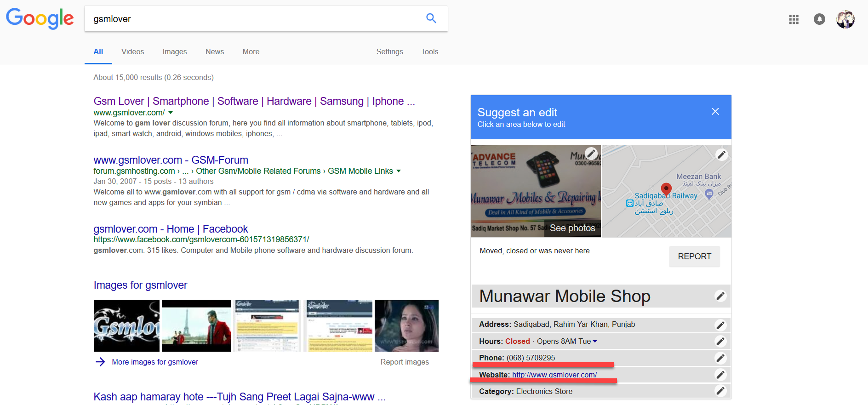Open the http://www.gsmlover.com/ website link
This screenshot has height=405, width=868.
pos(554,375)
